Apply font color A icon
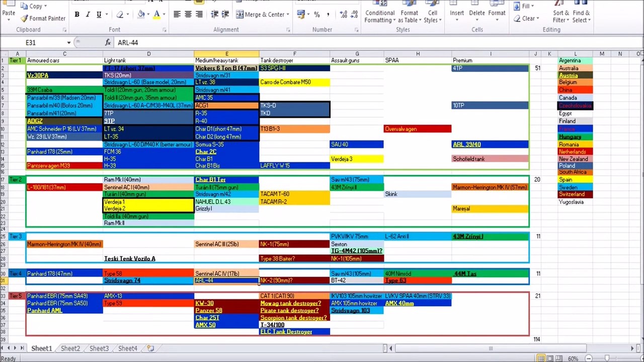This screenshot has height=362, width=644. point(157,15)
